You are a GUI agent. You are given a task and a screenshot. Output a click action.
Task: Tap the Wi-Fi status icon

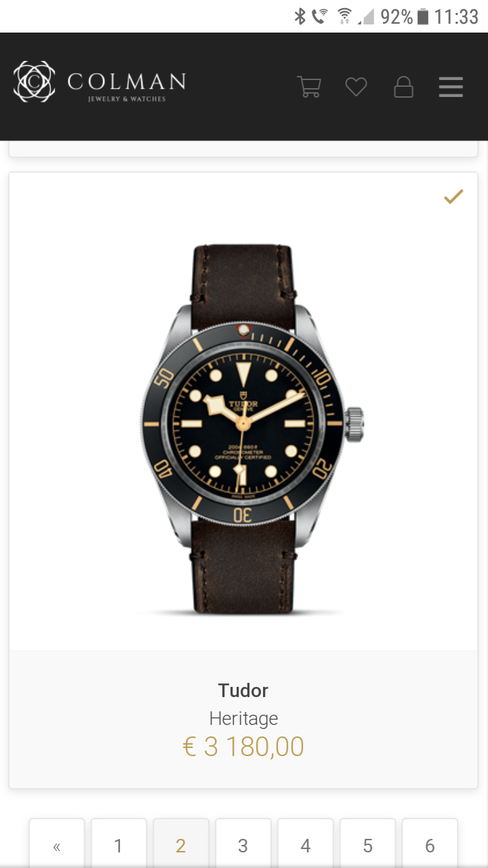click(344, 16)
